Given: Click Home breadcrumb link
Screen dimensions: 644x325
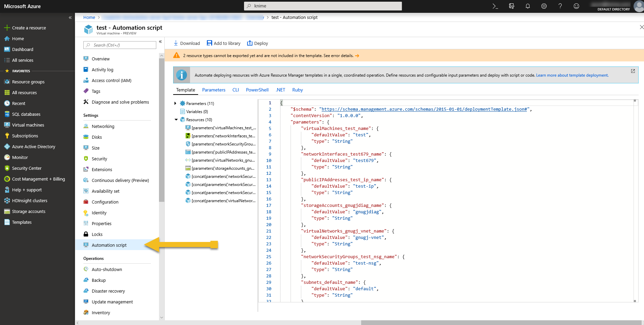Looking at the screenshot, I should point(89,17).
